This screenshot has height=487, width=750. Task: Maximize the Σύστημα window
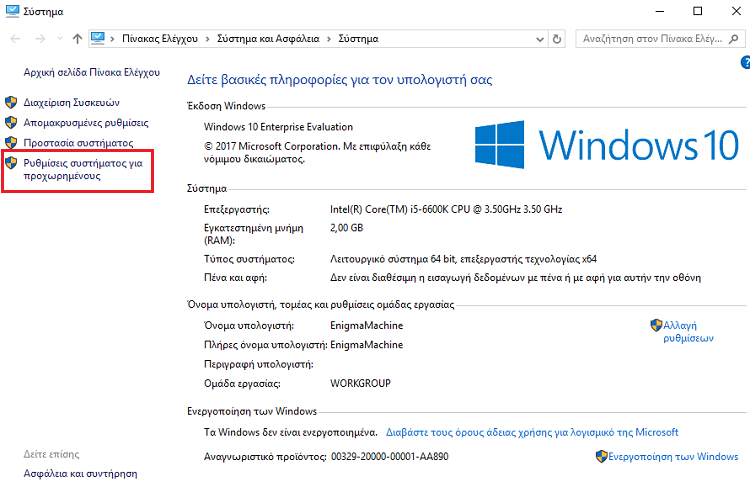click(698, 11)
